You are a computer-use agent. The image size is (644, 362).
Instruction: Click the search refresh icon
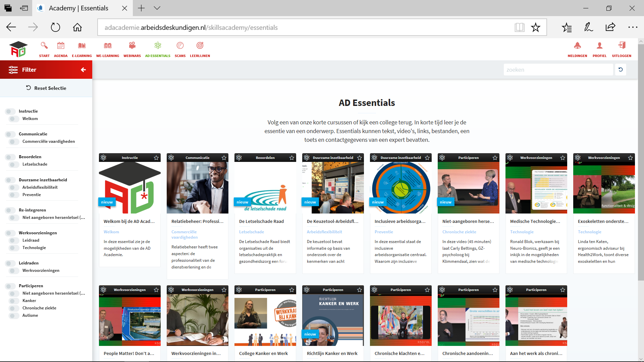point(621,70)
